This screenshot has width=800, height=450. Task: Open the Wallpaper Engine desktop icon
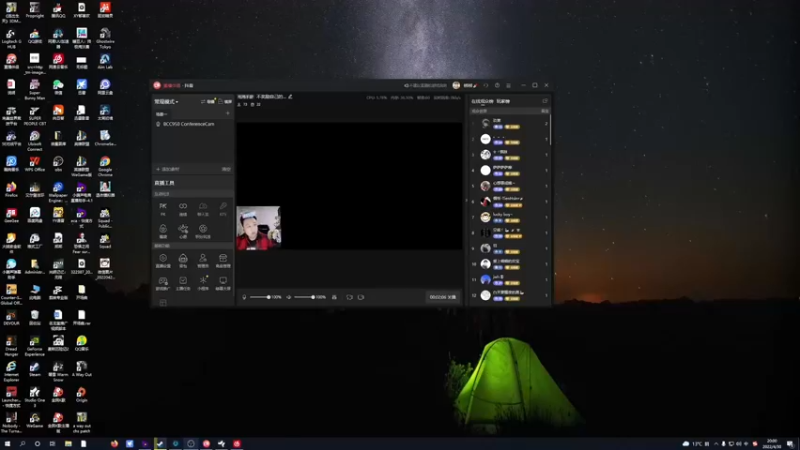(x=58, y=192)
